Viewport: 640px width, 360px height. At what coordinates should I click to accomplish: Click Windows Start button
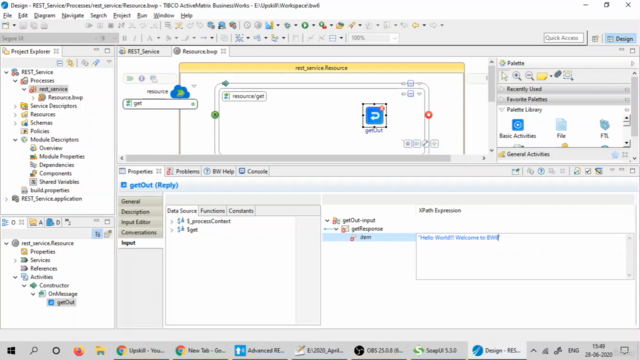[x=11, y=351]
